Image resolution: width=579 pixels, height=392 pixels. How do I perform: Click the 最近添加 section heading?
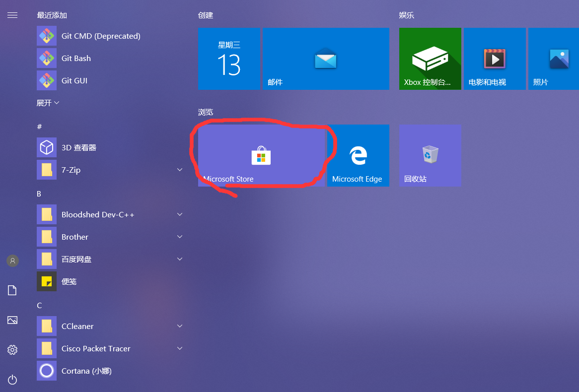point(52,15)
